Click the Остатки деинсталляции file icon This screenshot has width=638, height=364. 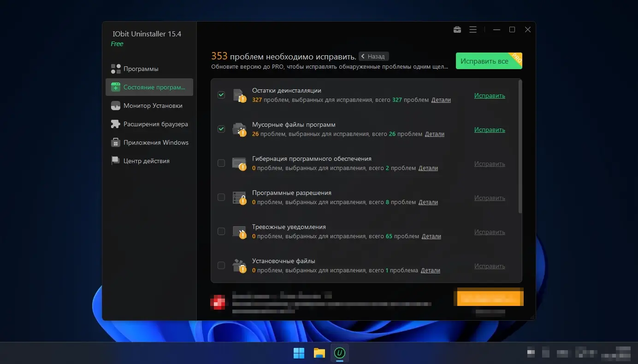tap(239, 95)
